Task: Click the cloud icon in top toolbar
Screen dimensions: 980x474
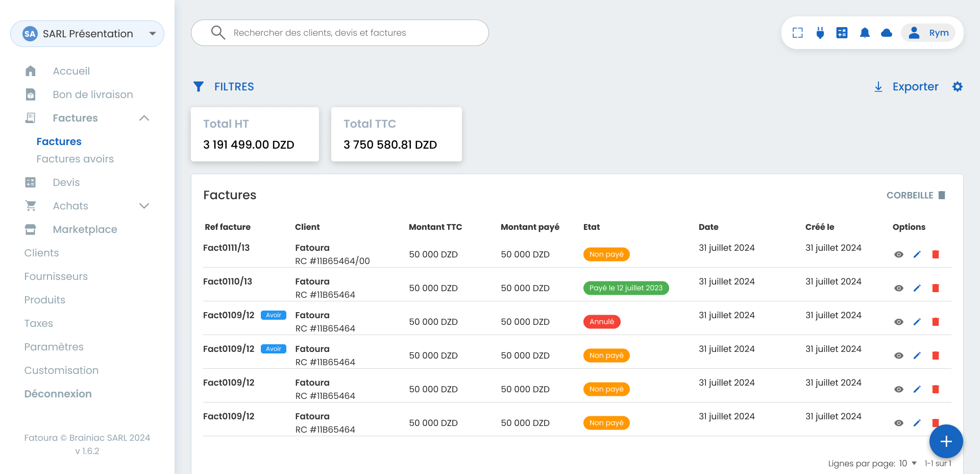Action: click(887, 33)
